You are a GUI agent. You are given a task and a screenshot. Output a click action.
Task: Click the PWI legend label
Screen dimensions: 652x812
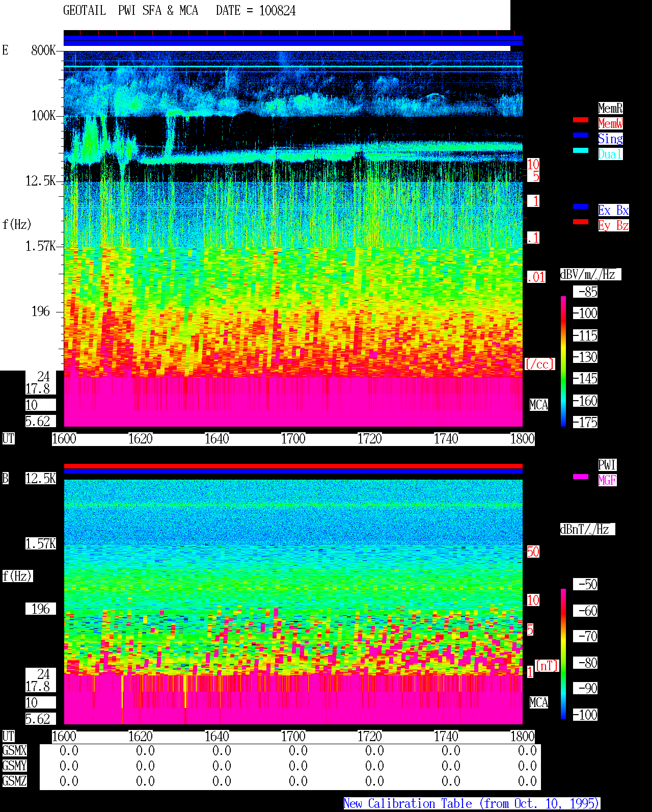607,465
